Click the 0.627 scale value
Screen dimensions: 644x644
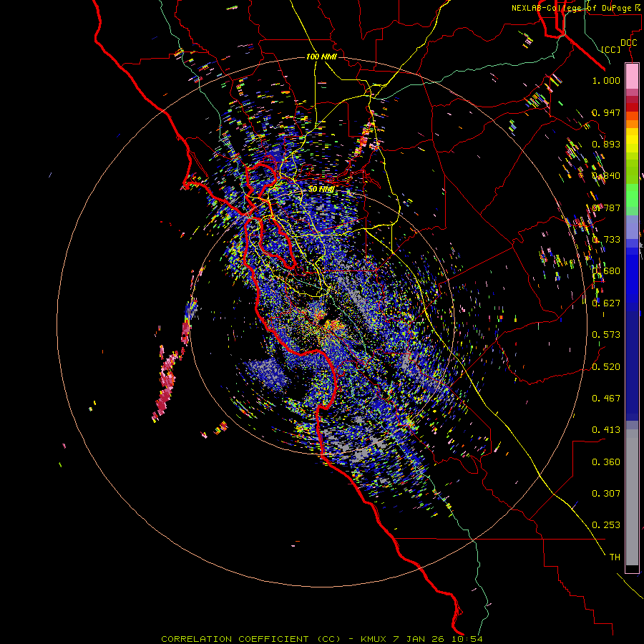(x=606, y=303)
